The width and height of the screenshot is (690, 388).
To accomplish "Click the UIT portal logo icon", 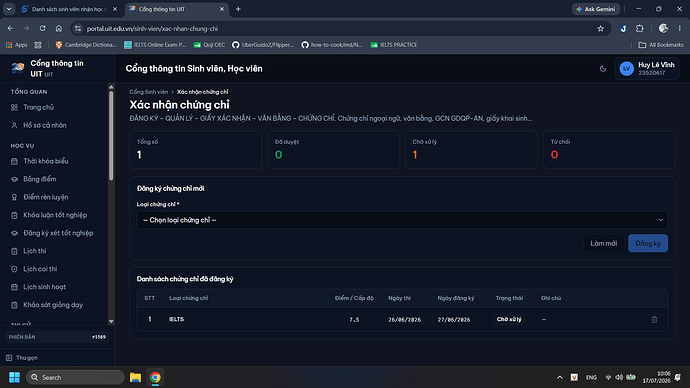I will tap(18, 68).
